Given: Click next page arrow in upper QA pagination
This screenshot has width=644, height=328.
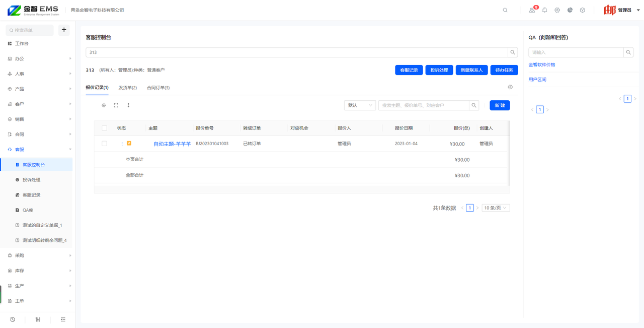Looking at the screenshot, I should [635, 99].
